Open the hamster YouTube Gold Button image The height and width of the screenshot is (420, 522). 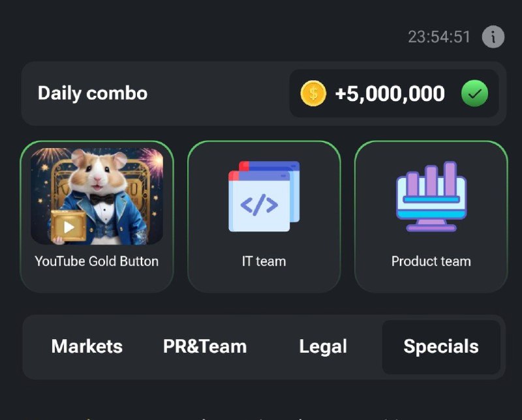[x=97, y=196]
